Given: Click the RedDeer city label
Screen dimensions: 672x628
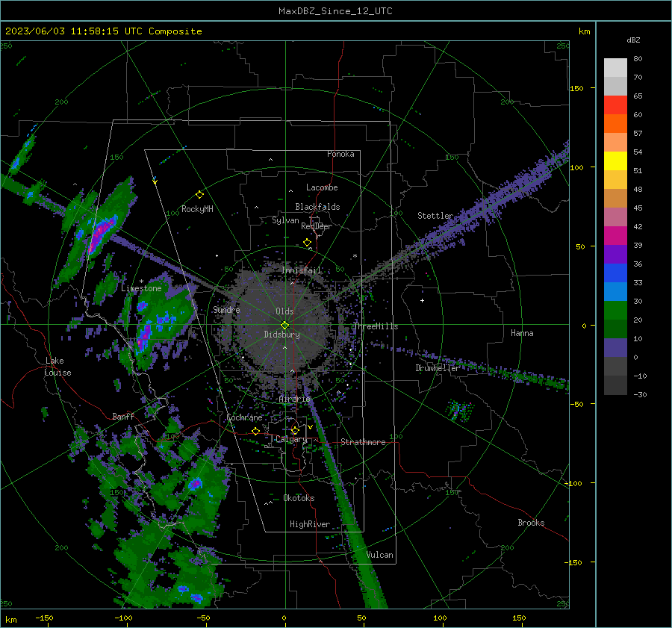Looking at the screenshot, I should pos(317,226).
